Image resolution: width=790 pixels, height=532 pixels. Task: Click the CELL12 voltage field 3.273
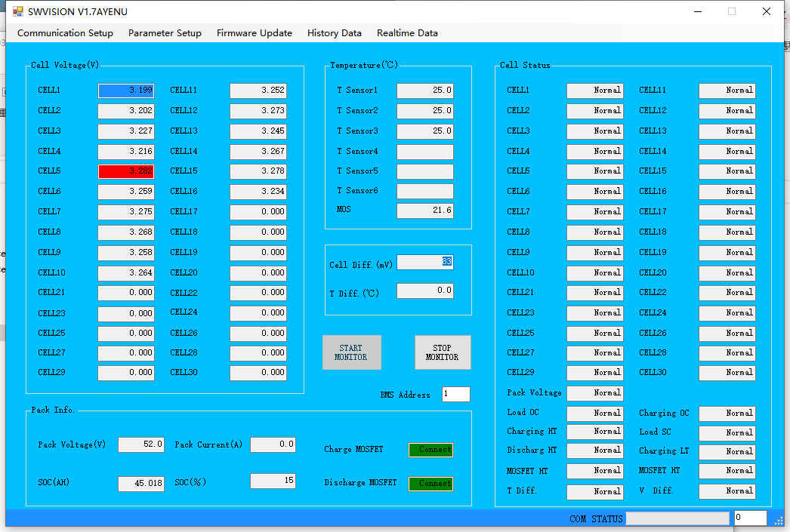coord(258,111)
